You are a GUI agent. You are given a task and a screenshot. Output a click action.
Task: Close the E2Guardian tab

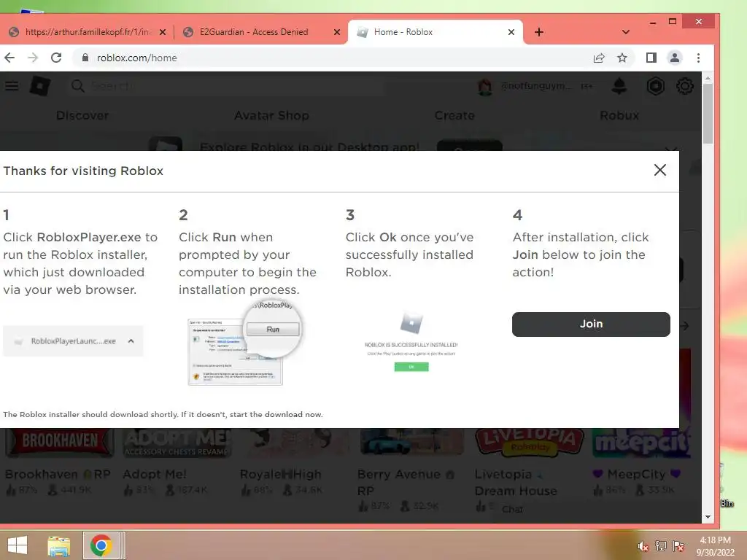[337, 32]
